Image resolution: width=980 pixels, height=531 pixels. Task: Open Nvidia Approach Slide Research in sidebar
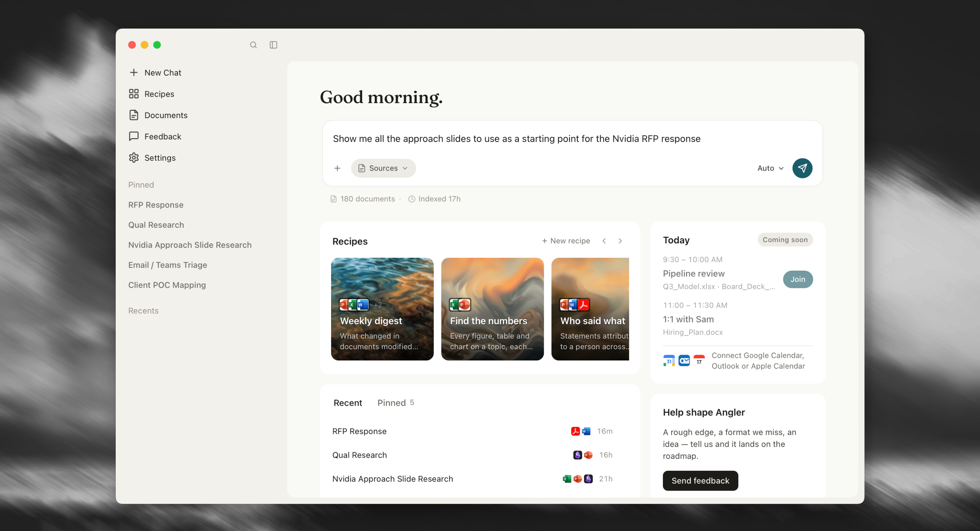(x=190, y=245)
